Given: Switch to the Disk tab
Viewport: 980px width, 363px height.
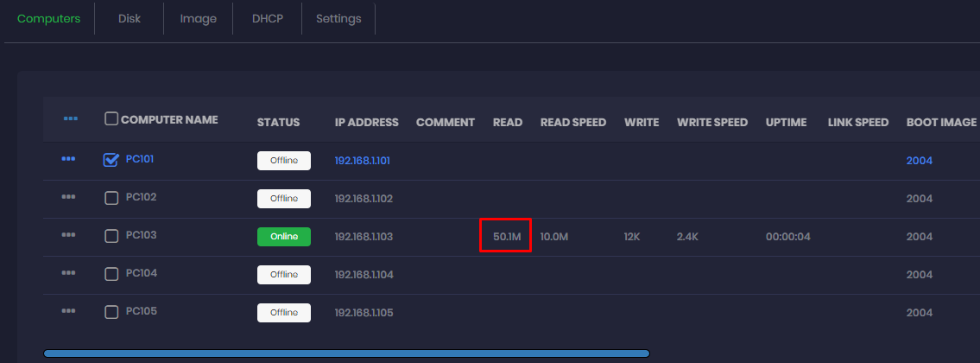Looking at the screenshot, I should 130,19.
